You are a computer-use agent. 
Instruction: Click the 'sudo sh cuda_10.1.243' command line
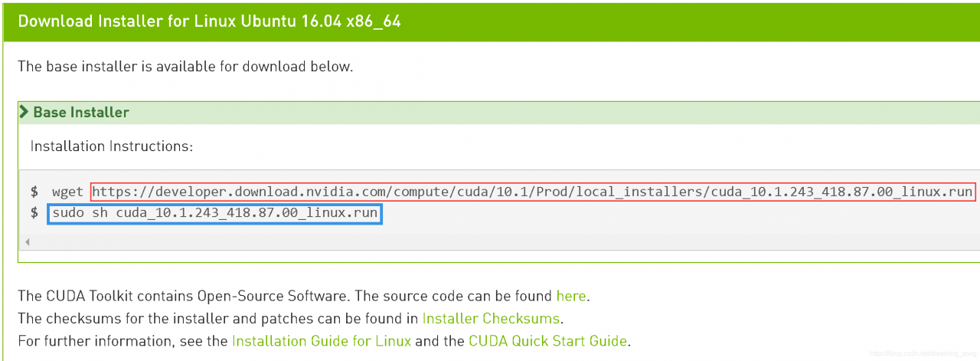click(x=215, y=213)
